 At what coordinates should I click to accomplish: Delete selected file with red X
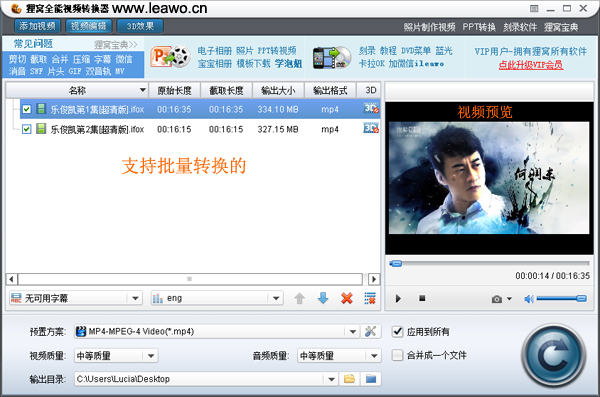tap(347, 298)
